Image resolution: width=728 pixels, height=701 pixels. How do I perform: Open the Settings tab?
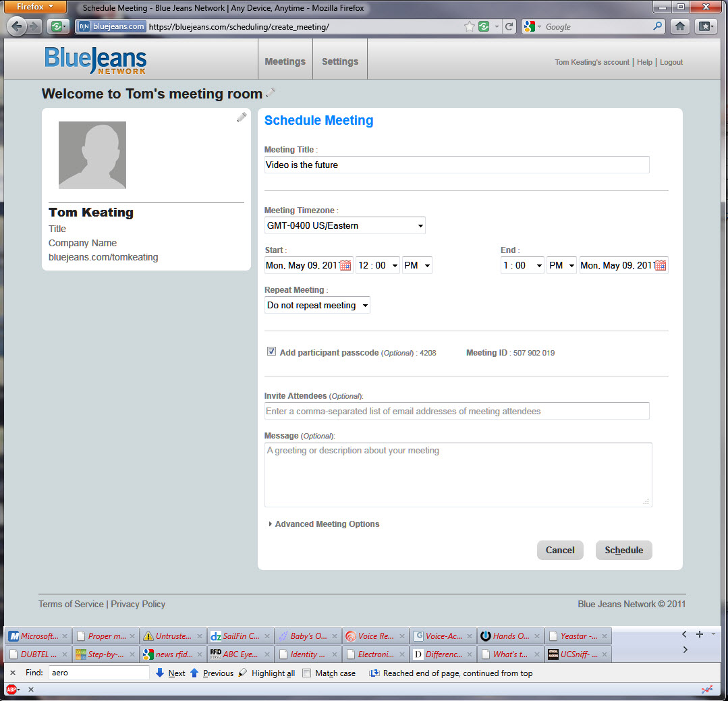point(340,61)
